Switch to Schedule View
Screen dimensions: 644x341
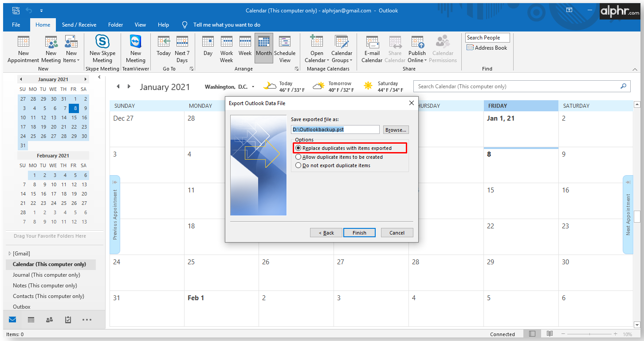pyautogui.click(x=285, y=49)
